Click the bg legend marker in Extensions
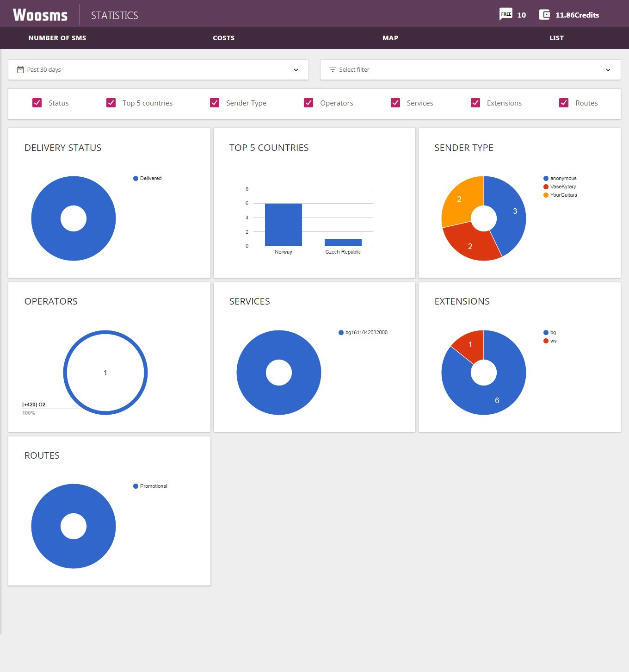Viewport: 629px width, 672px height. [545, 332]
